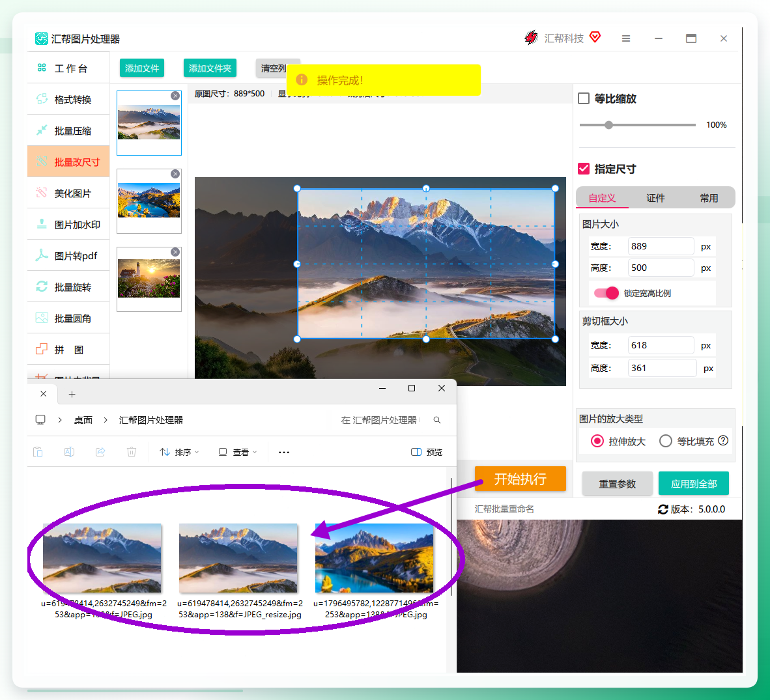Click help question mark beside 等比填充
Screen dimensions: 770x700
tap(723, 440)
